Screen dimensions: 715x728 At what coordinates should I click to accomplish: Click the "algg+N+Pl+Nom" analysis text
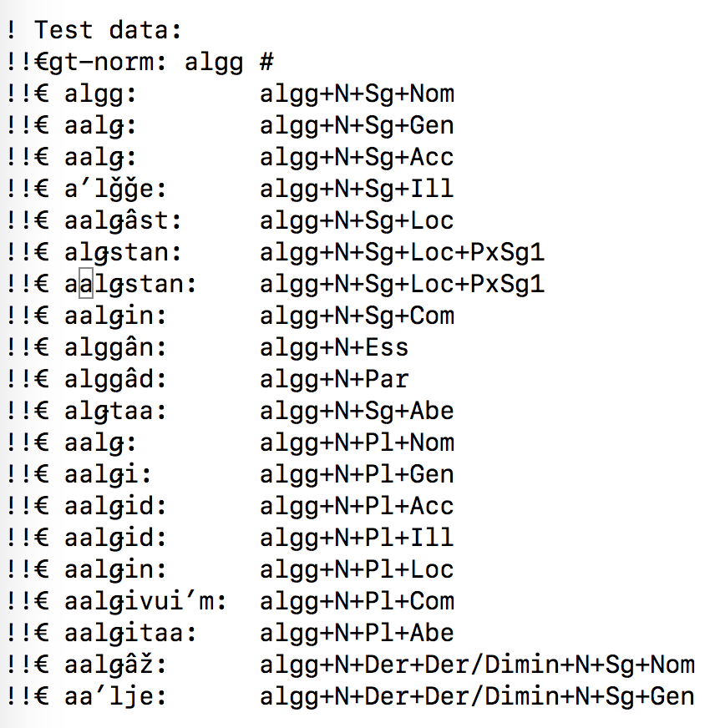click(x=357, y=442)
